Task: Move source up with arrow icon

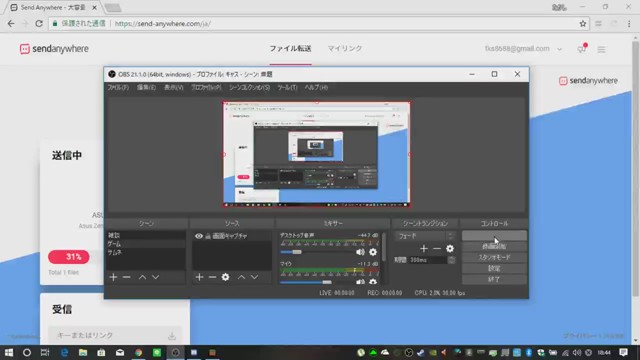Action: 241,277
